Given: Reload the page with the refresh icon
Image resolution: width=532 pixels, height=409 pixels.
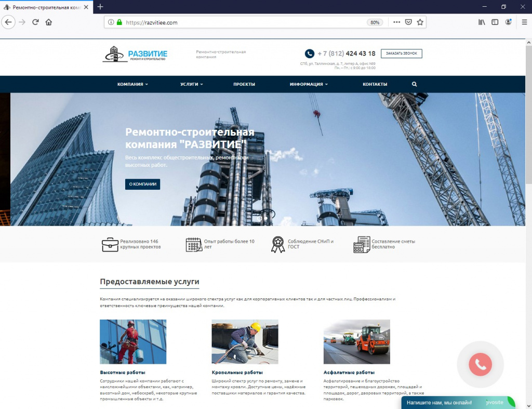Looking at the screenshot, I should click(35, 22).
